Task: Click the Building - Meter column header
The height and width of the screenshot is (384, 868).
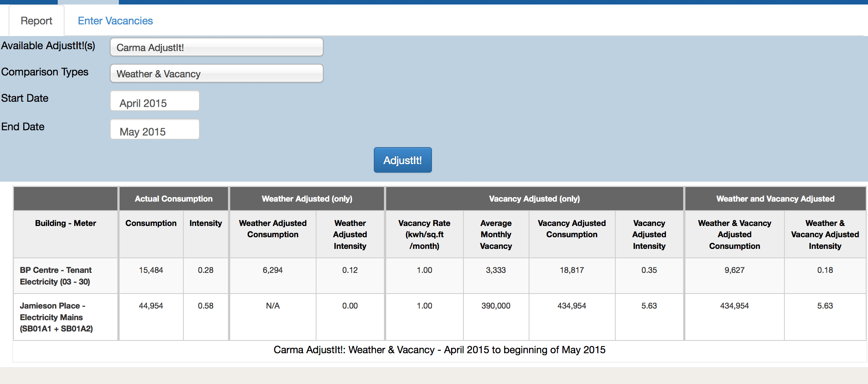Action: coord(65,223)
